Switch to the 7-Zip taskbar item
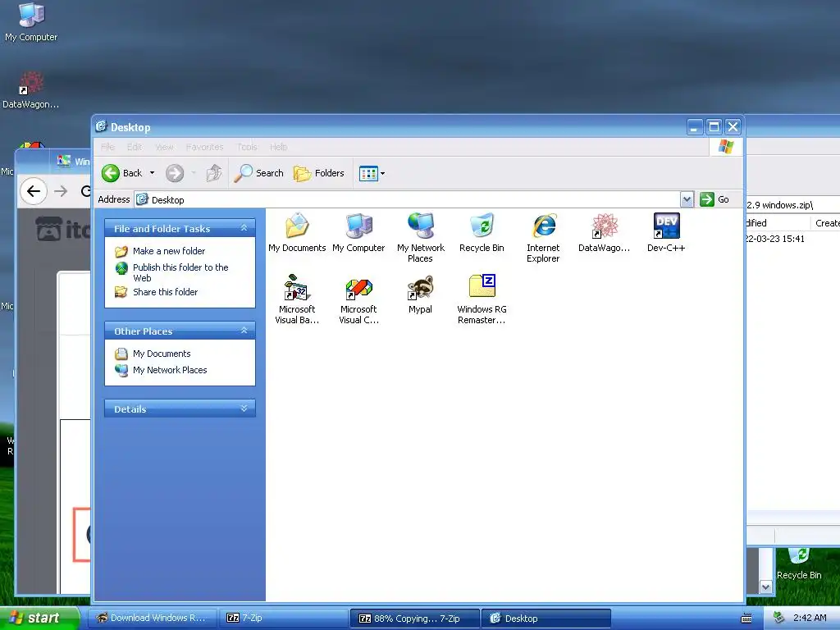Image resolution: width=840 pixels, height=630 pixels. tap(283, 619)
